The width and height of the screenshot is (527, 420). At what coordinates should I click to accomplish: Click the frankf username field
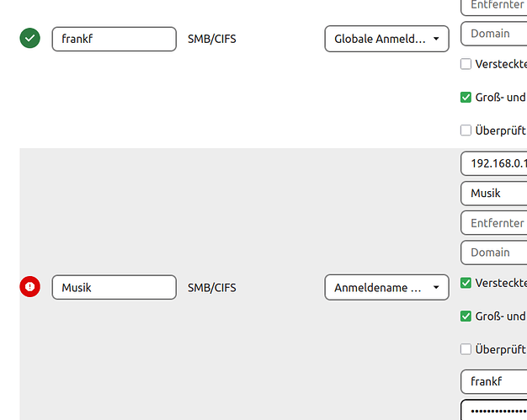point(495,382)
